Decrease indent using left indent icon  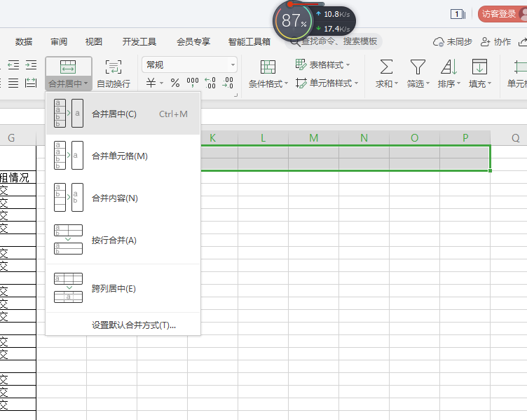click(x=13, y=65)
